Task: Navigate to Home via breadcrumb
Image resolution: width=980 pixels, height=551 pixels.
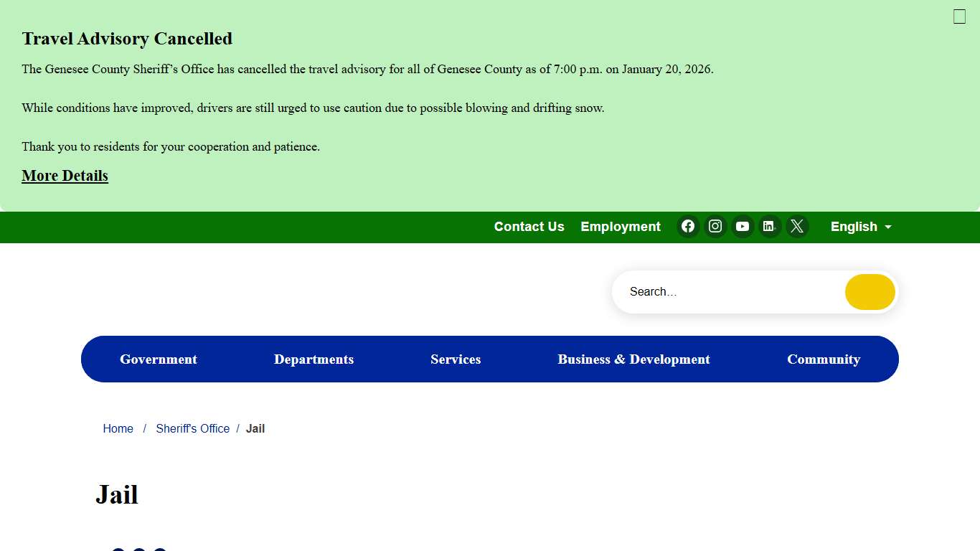Action: pos(118,428)
